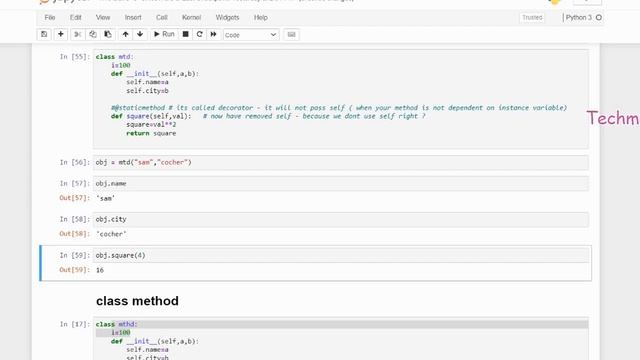The height and width of the screenshot is (360, 640).
Task: Restart the kernel icon
Action: click(200, 34)
